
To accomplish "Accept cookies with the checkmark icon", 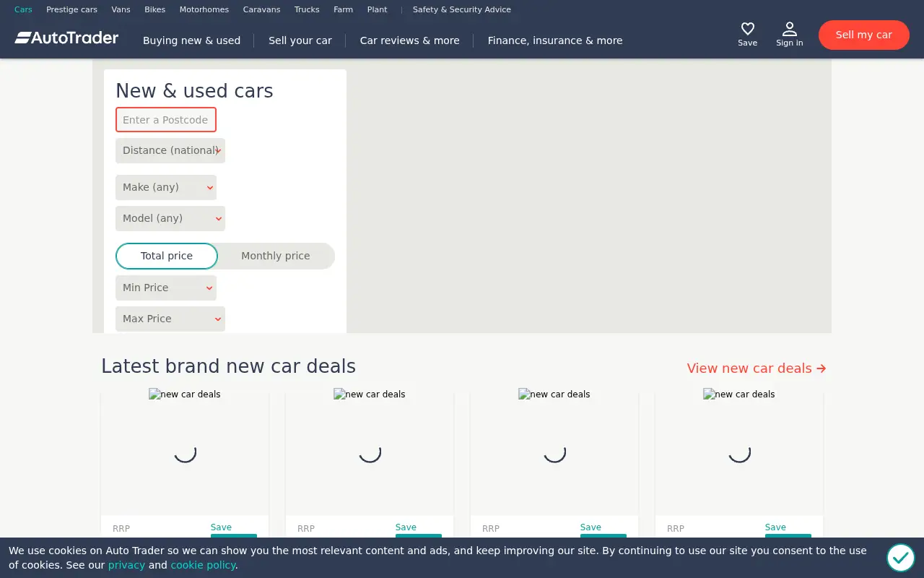I will click(x=901, y=558).
